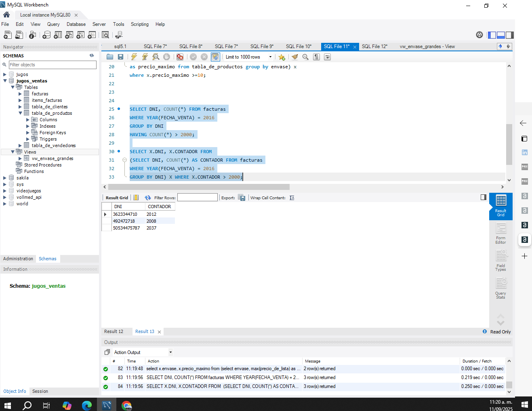Screen dimensions: 532x411
Task: Switch to the Result 12 tab
Action: point(114,331)
